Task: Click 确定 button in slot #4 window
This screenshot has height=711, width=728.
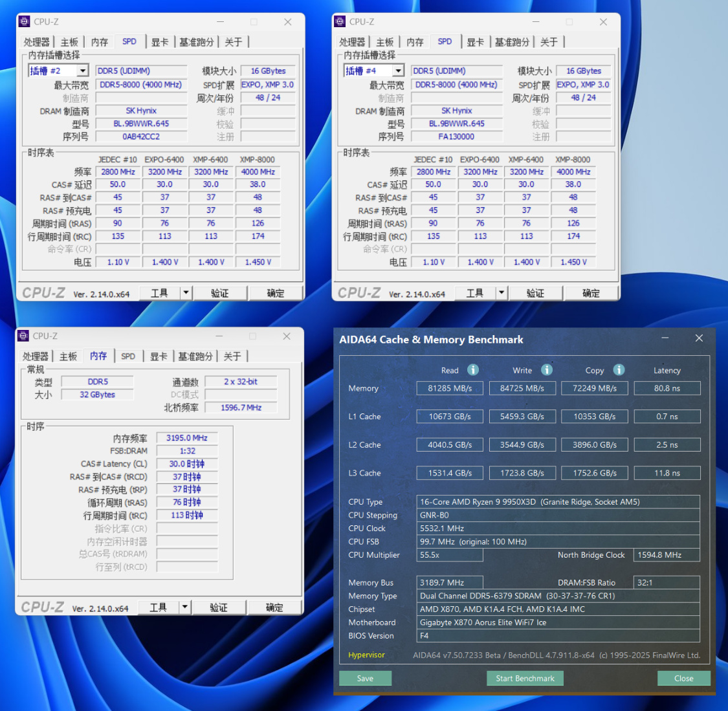Action: [x=591, y=293]
